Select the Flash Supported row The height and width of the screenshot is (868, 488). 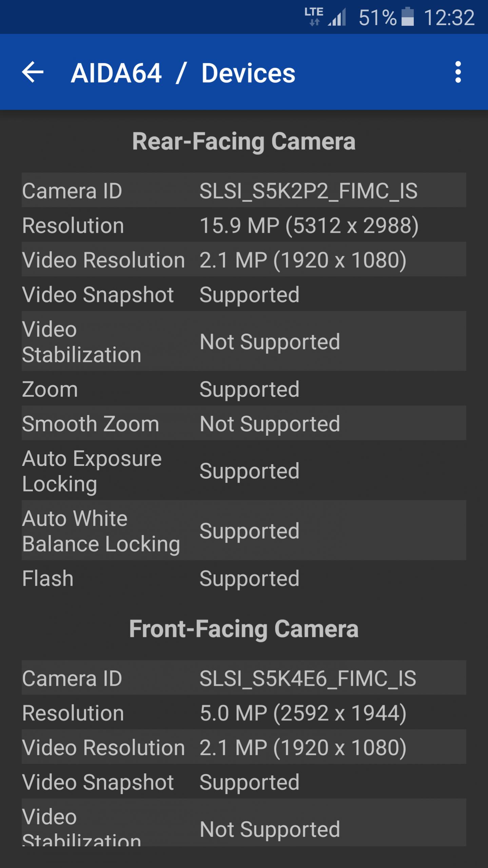(x=244, y=578)
